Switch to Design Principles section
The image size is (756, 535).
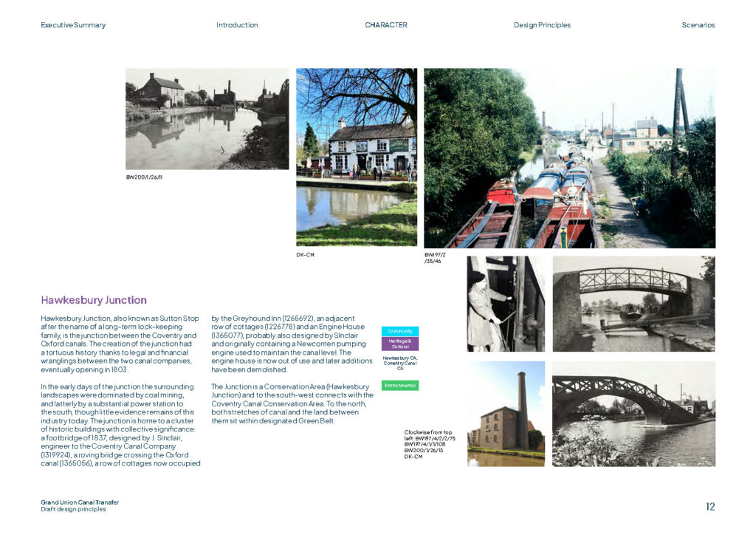point(542,25)
